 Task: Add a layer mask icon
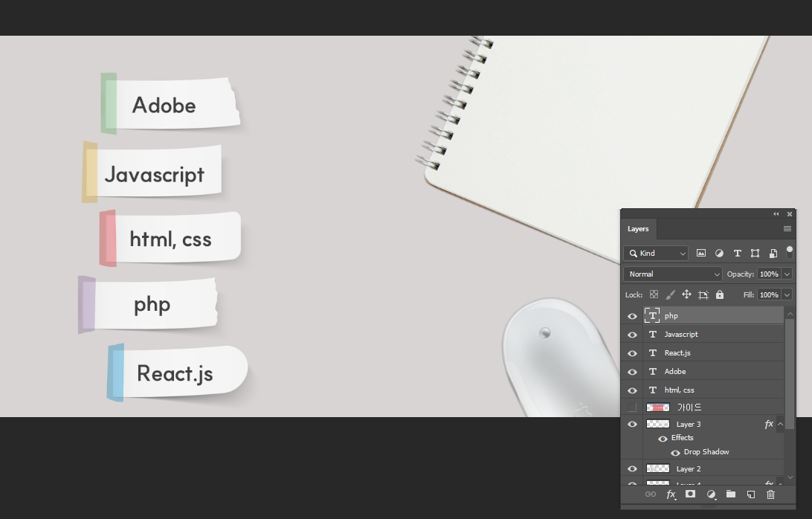point(690,494)
